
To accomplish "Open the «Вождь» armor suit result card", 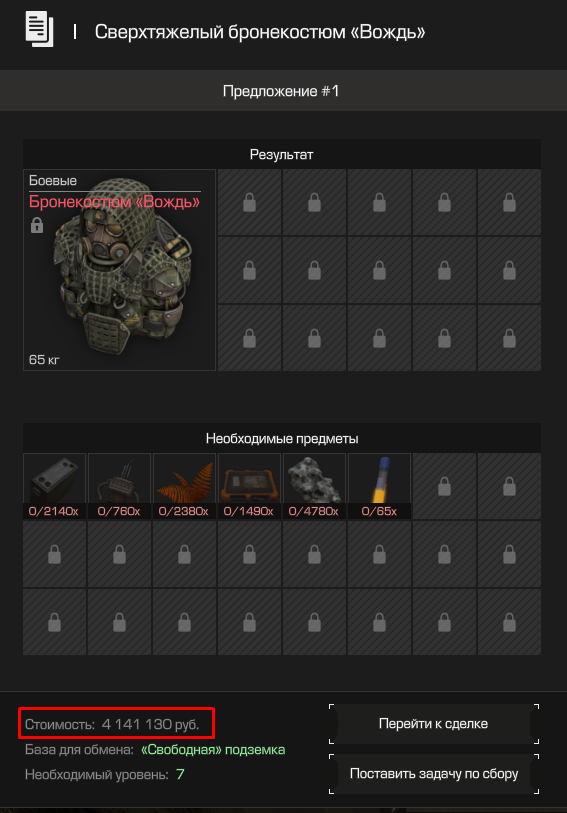I will pyautogui.click(x=119, y=270).
